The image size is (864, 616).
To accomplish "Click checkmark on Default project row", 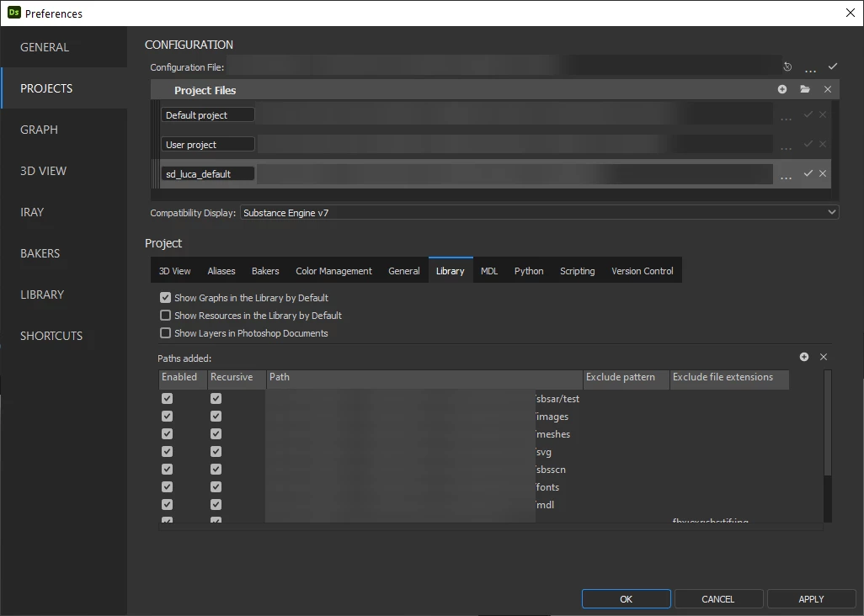I will 808,114.
